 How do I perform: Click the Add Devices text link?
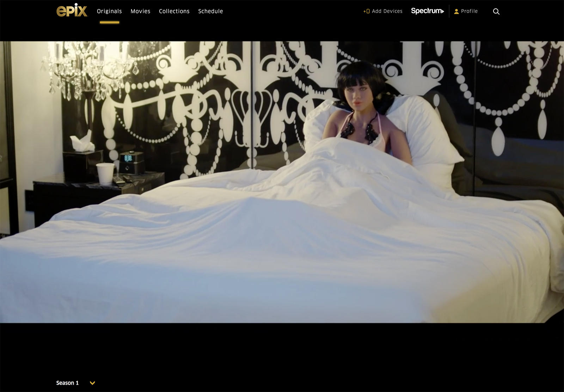coord(387,11)
